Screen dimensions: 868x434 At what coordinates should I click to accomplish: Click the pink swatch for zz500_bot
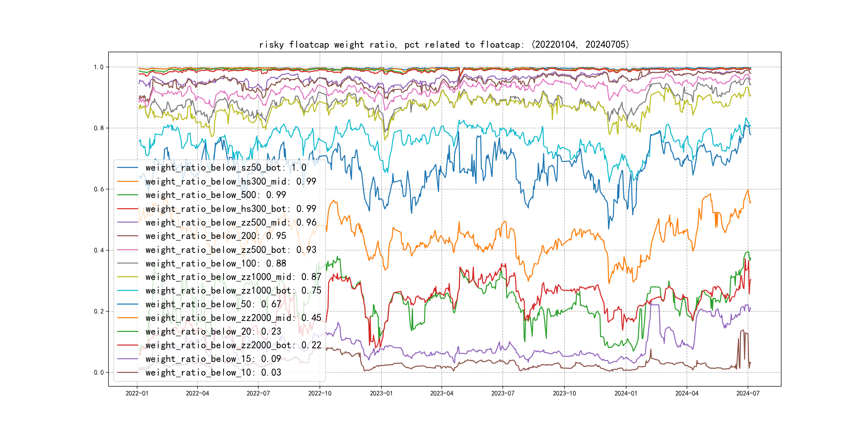click(x=127, y=250)
